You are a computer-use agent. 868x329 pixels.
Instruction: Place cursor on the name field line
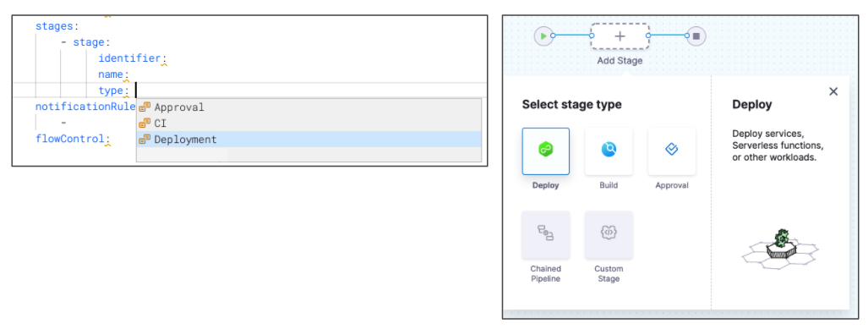(x=113, y=74)
